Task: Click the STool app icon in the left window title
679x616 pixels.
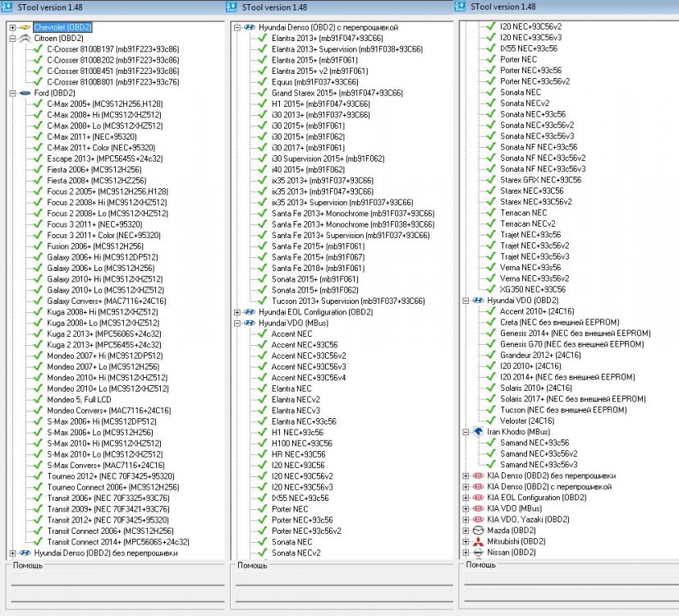Action: point(7,7)
